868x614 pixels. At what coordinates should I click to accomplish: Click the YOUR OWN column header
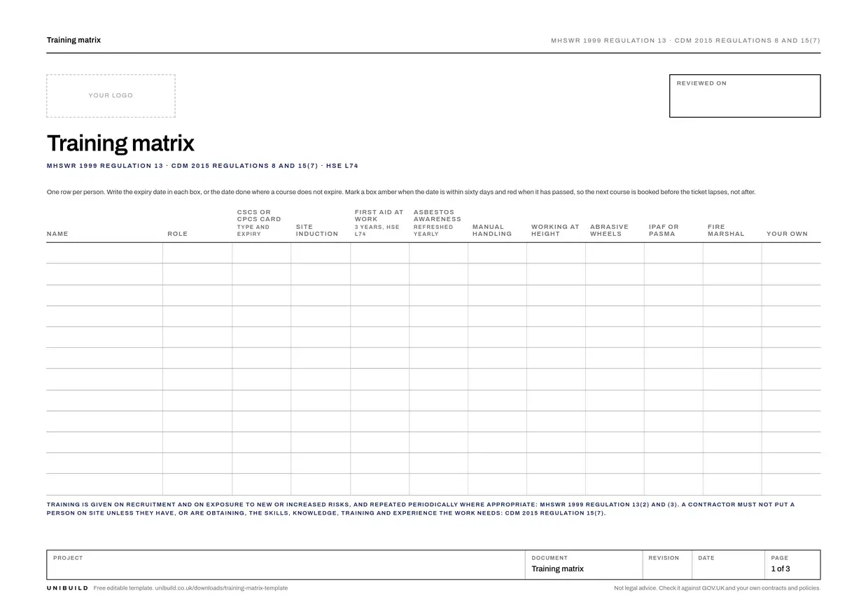[x=787, y=234]
